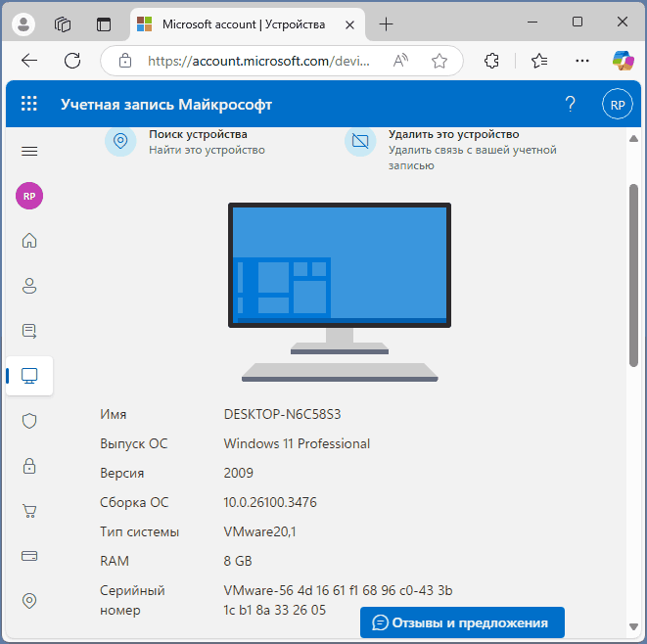Screen dimensions: 647x644
Task: Open Find my device pin in sidebar
Action: [x=29, y=601]
